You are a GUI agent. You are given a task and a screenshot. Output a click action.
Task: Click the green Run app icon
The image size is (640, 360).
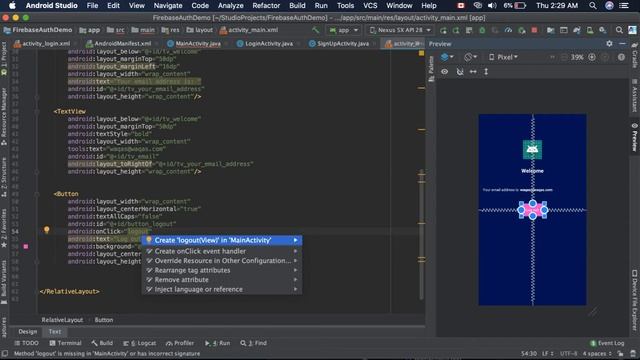click(443, 30)
